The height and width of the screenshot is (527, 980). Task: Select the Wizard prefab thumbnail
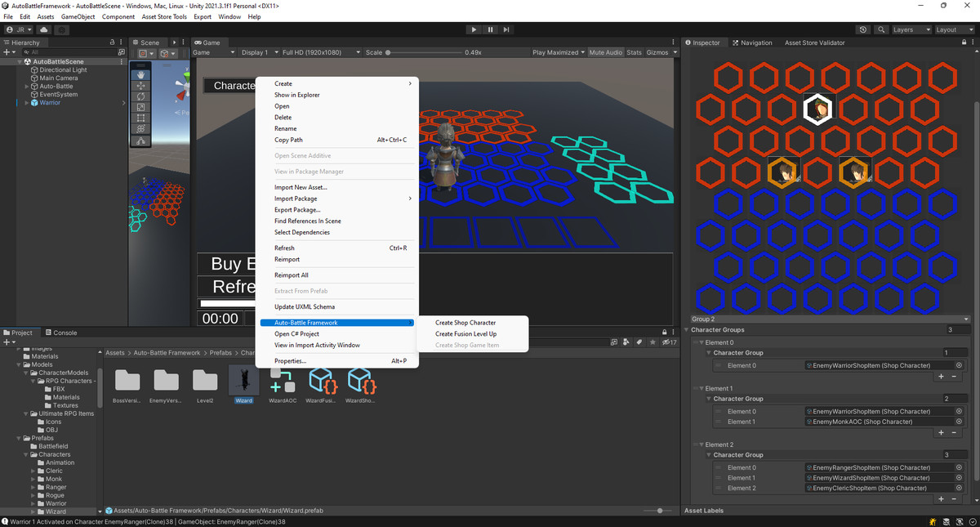(244, 380)
